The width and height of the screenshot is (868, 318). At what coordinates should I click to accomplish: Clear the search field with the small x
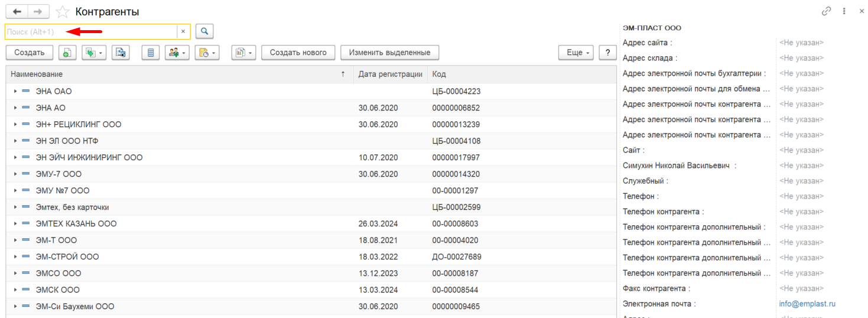(183, 31)
